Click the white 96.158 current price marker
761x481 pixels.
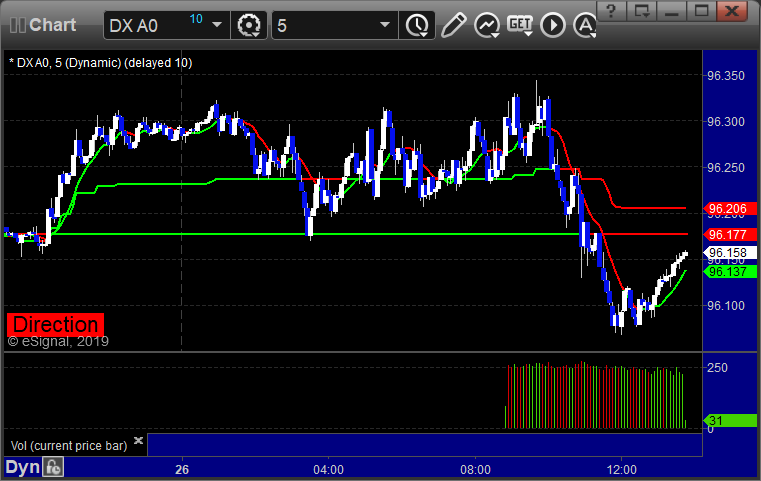(x=730, y=253)
